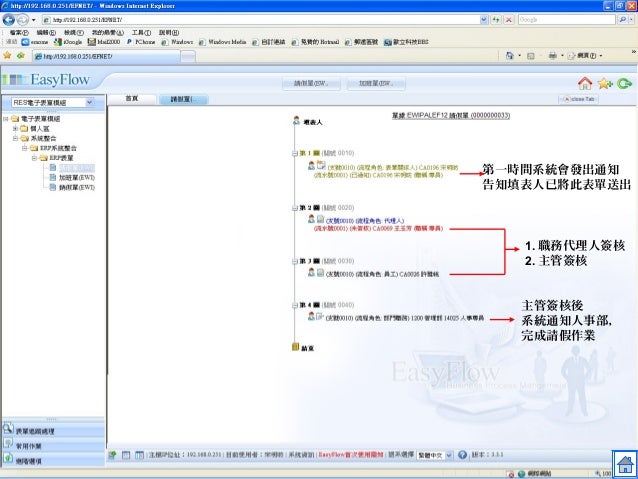The image size is (638, 479).
Task: Click the third status bar layout icon
Action: point(139,455)
